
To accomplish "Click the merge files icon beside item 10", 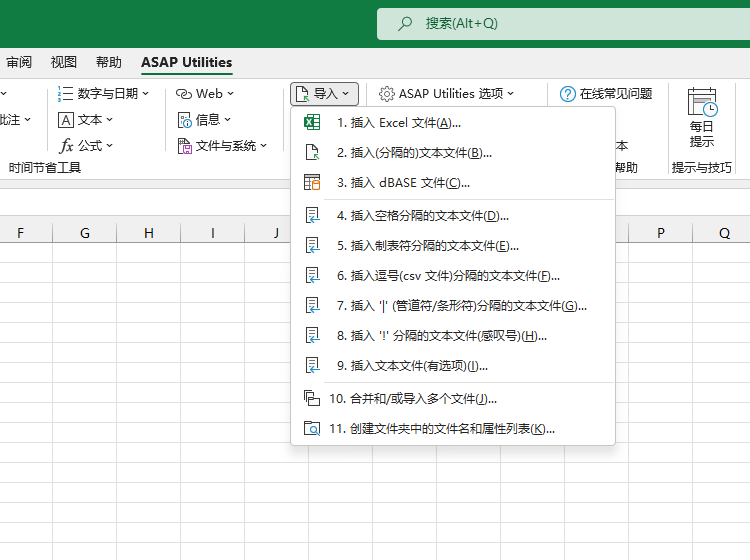I will pos(312,398).
